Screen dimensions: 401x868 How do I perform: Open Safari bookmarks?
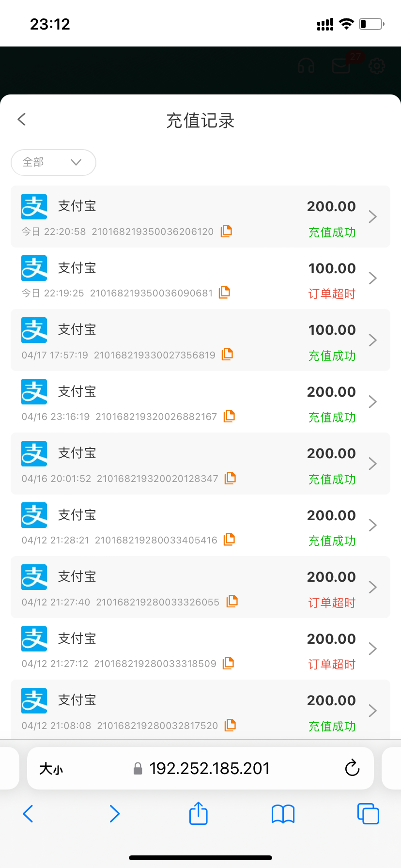[283, 814]
